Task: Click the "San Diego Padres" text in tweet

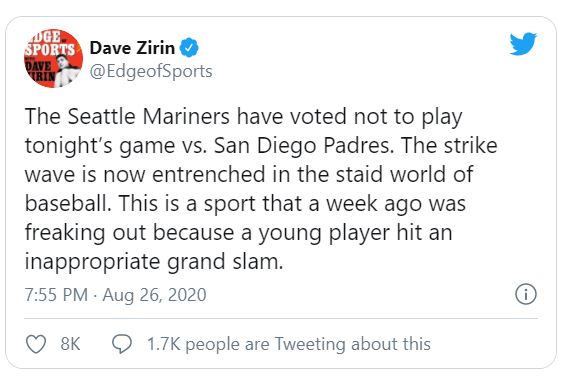Action: [304, 146]
